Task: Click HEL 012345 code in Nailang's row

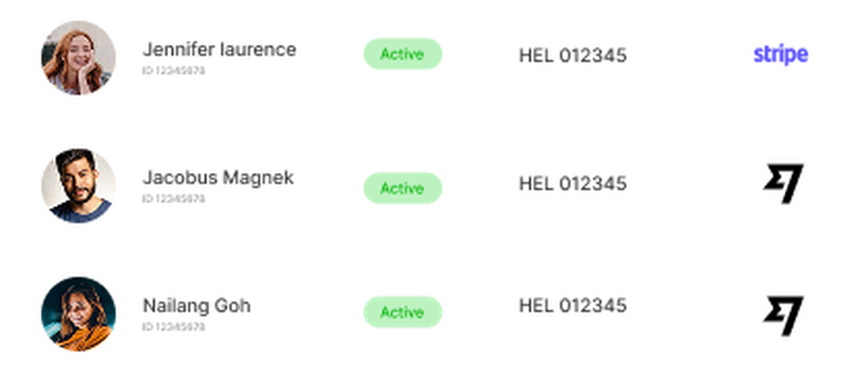Action: [573, 306]
